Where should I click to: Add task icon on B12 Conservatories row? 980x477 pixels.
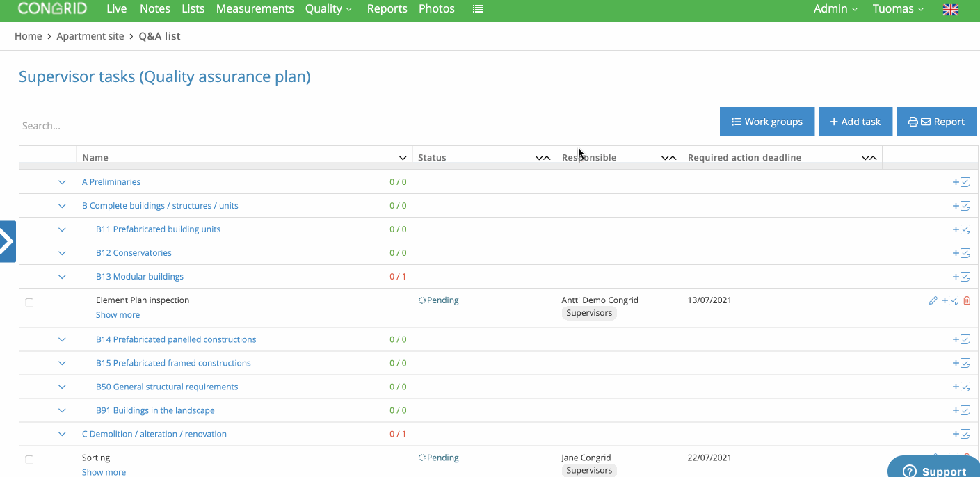tap(961, 253)
